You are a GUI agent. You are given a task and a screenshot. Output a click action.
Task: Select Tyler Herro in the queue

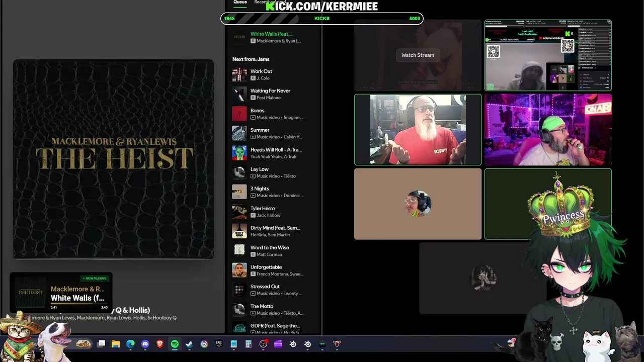263,209
